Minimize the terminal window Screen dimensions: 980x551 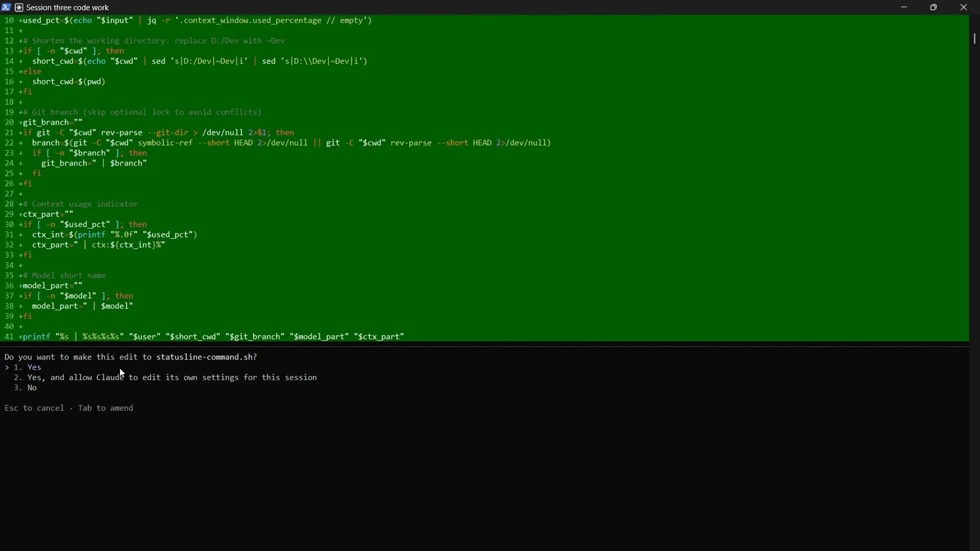pos(904,7)
